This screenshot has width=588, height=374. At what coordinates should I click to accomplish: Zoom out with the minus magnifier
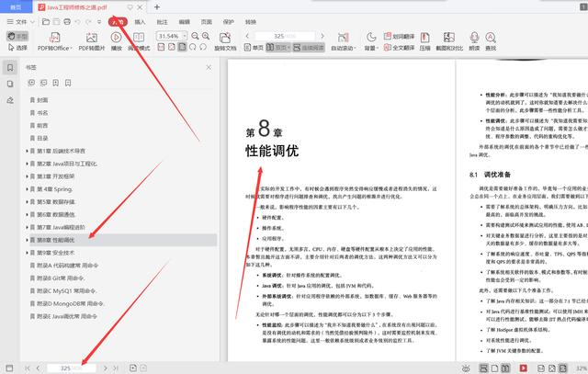[x=195, y=36]
